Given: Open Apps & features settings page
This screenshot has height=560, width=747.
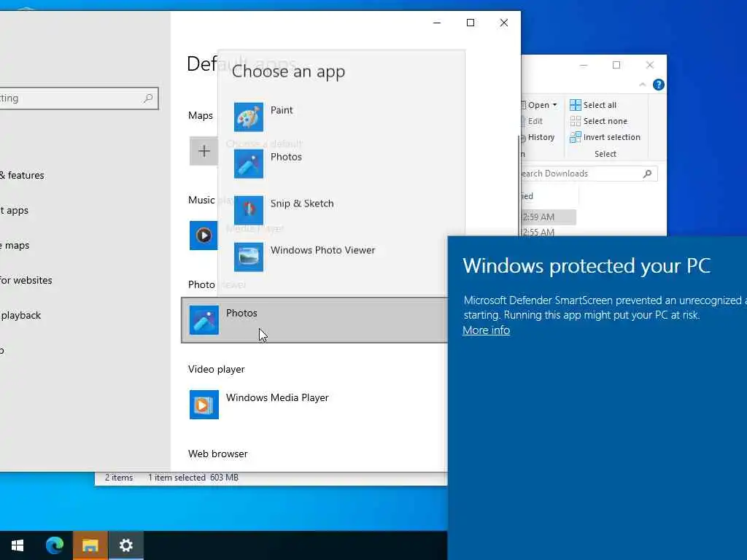Looking at the screenshot, I should point(22,175).
